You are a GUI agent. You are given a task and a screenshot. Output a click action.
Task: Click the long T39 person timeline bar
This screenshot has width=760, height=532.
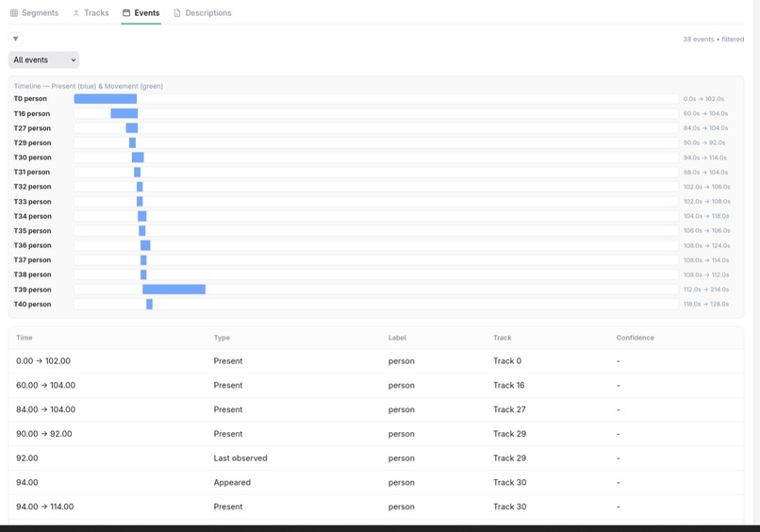click(x=174, y=290)
